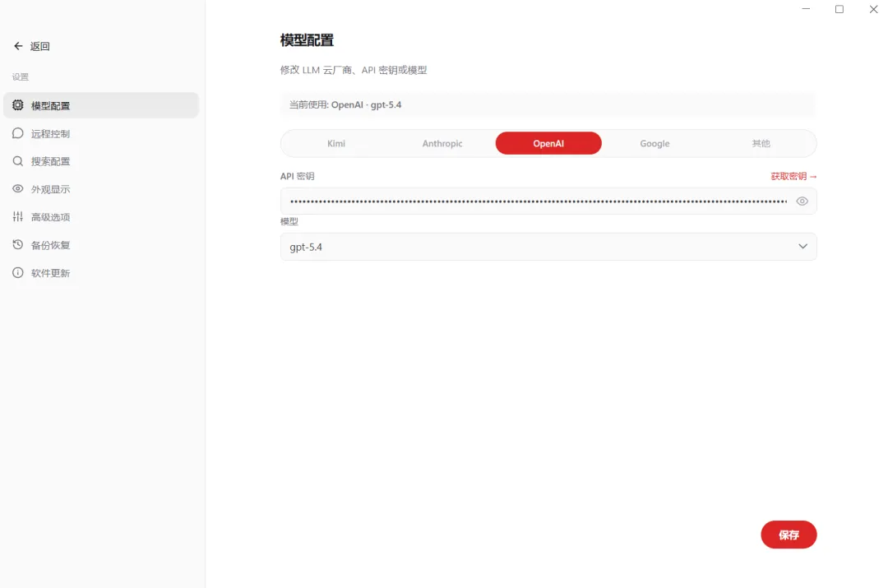This screenshot has width=888, height=588.
Task: Maximize the settings window
Action: coord(839,9)
